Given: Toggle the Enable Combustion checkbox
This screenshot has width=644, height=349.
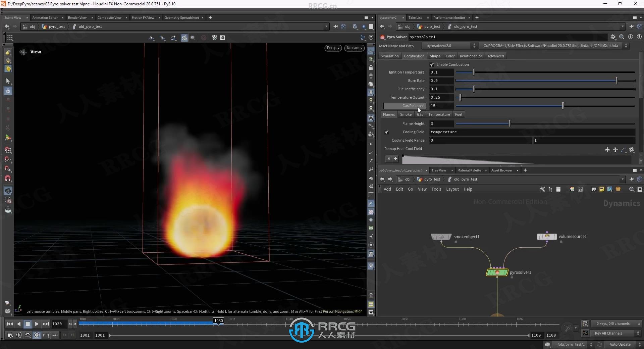Looking at the screenshot, I should [432, 64].
